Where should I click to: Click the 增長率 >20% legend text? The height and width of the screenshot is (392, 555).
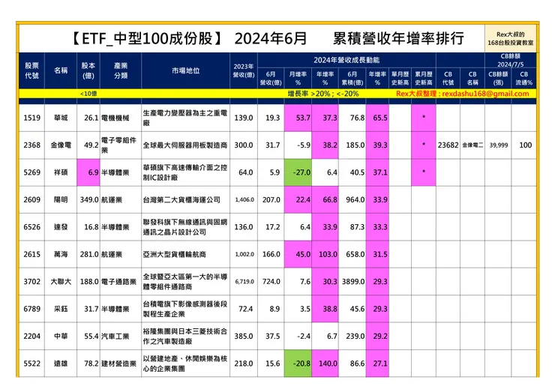pyautogui.click(x=309, y=94)
